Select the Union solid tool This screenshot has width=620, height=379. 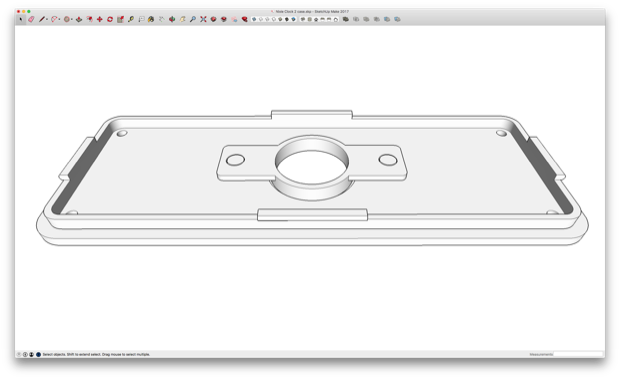366,19
